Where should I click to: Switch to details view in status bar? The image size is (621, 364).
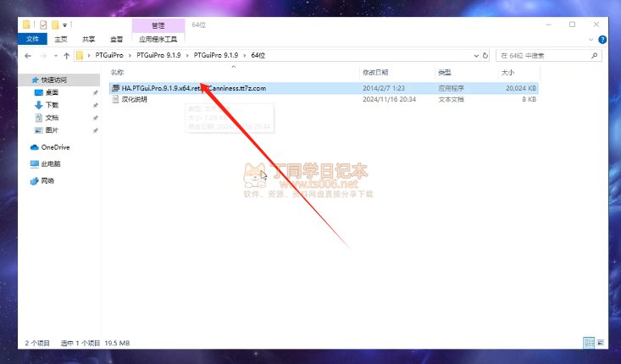tap(589, 343)
